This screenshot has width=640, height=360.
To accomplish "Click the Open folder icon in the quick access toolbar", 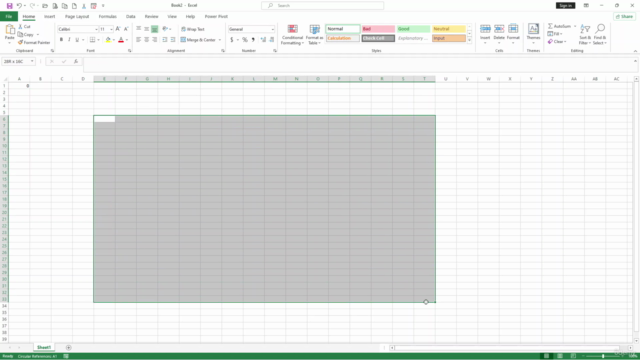I will click(x=45, y=6).
